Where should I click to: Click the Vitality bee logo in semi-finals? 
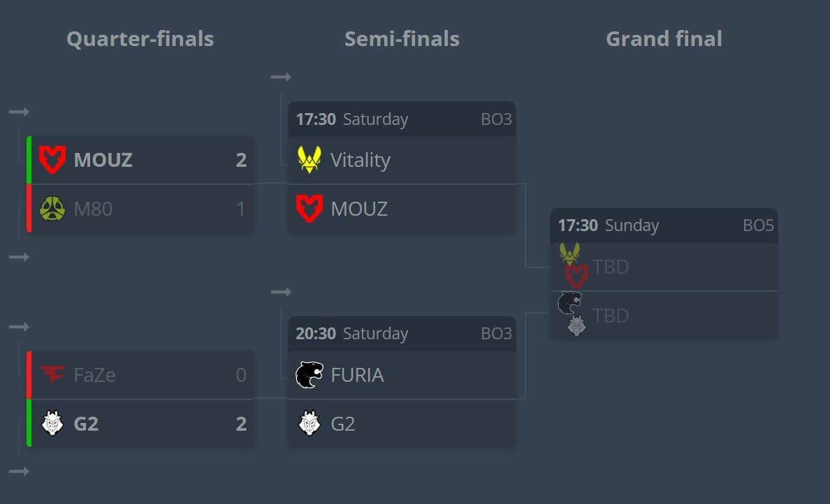coord(309,160)
